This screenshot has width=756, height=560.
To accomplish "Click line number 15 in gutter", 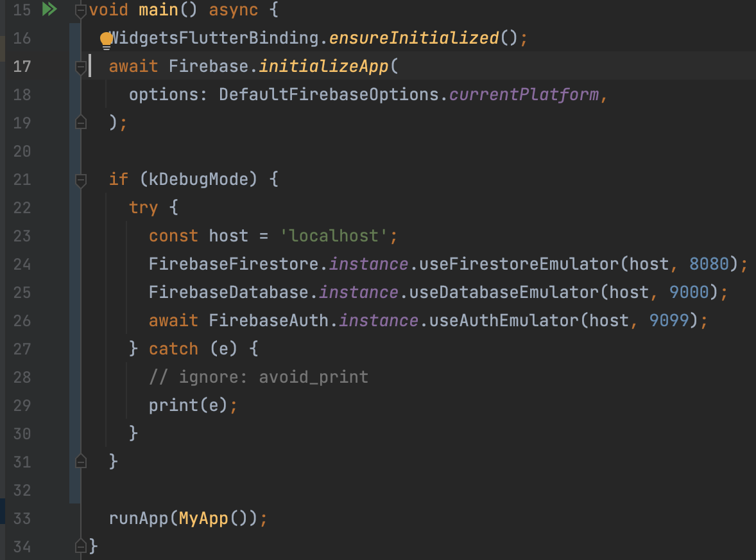I will (22, 10).
